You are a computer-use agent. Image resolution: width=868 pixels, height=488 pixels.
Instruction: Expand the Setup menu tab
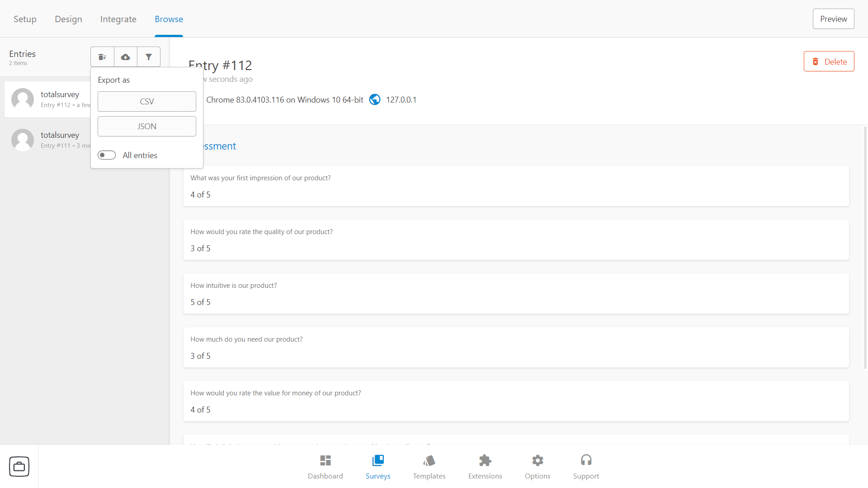(24, 19)
